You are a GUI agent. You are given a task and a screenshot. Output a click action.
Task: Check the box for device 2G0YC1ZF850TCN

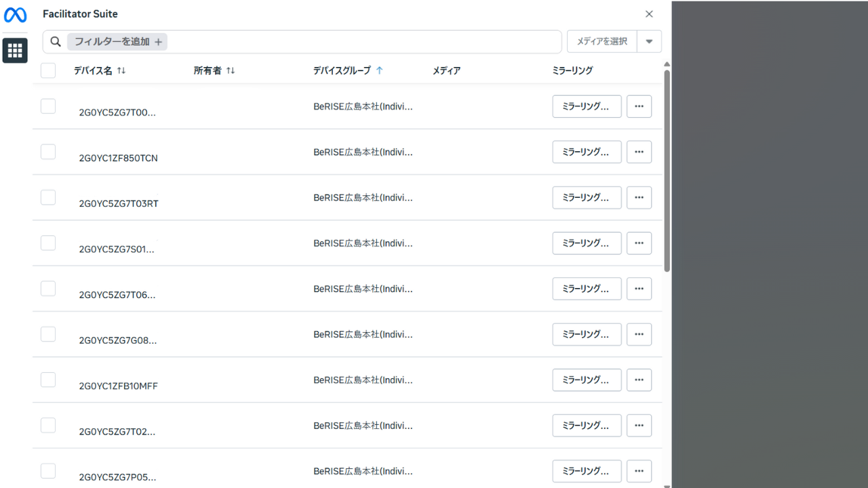pos(48,152)
